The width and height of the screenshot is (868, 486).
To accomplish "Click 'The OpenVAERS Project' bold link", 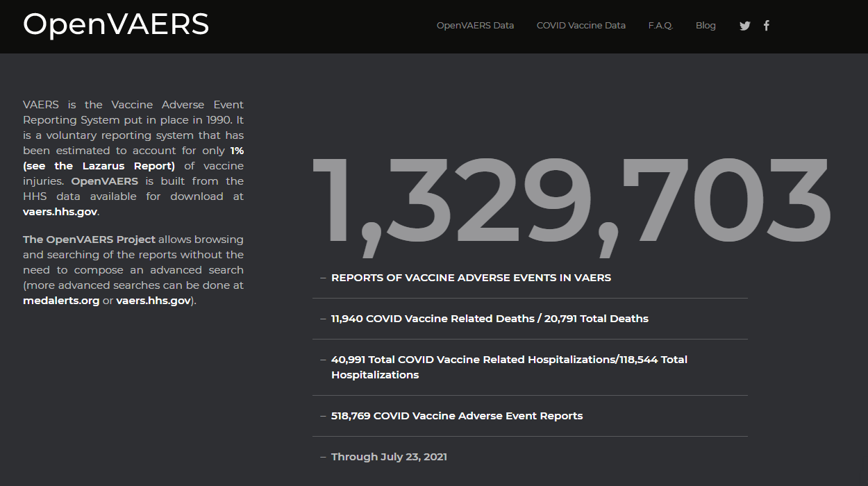I will (89, 240).
